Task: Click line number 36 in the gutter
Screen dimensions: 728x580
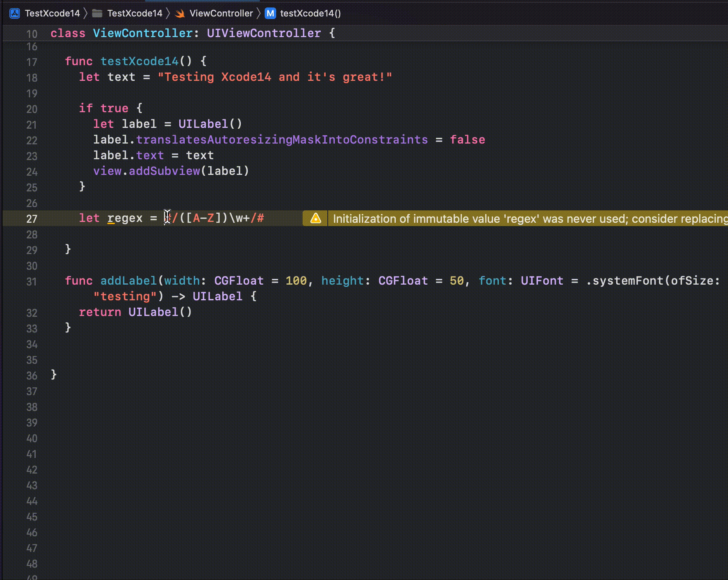Action: 32,375
